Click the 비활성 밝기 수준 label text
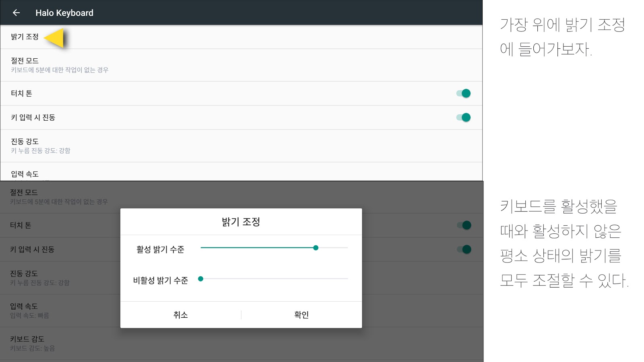 click(x=160, y=280)
